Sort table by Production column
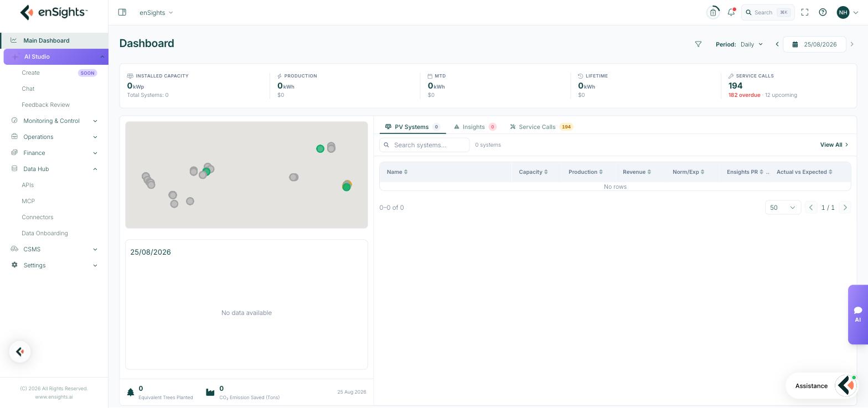This screenshot has height=408, width=868. tap(585, 172)
